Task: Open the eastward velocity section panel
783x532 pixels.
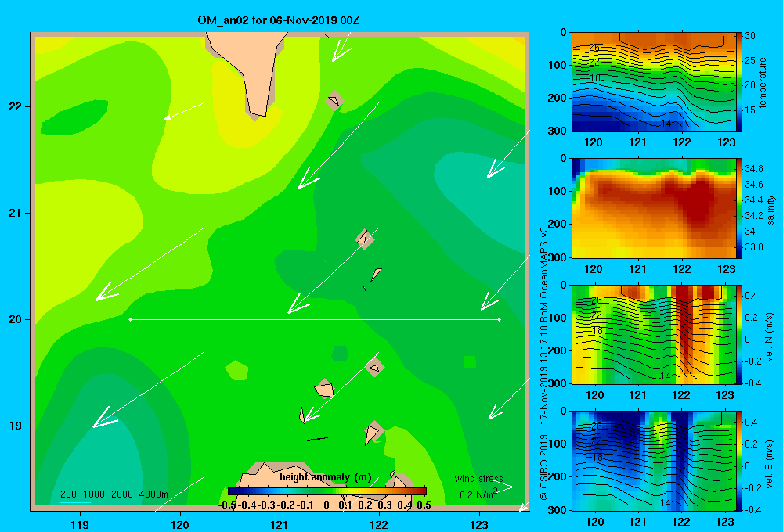Action: point(654,461)
